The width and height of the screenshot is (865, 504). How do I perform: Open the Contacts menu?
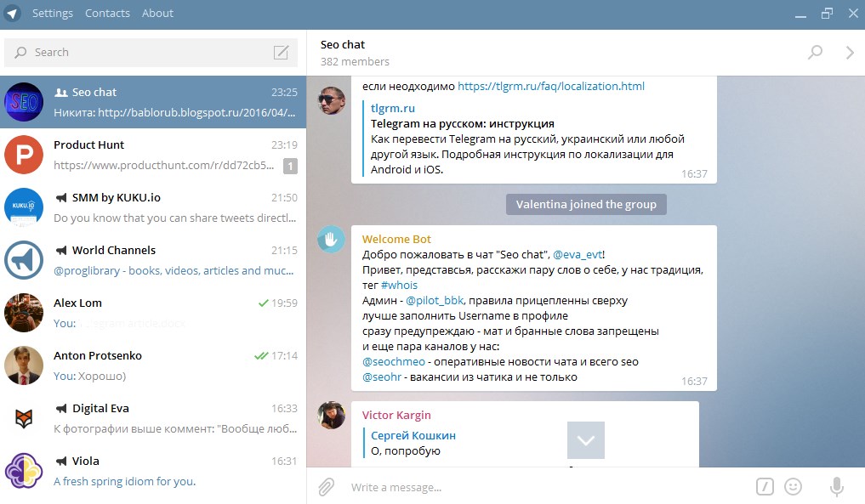coord(107,13)
